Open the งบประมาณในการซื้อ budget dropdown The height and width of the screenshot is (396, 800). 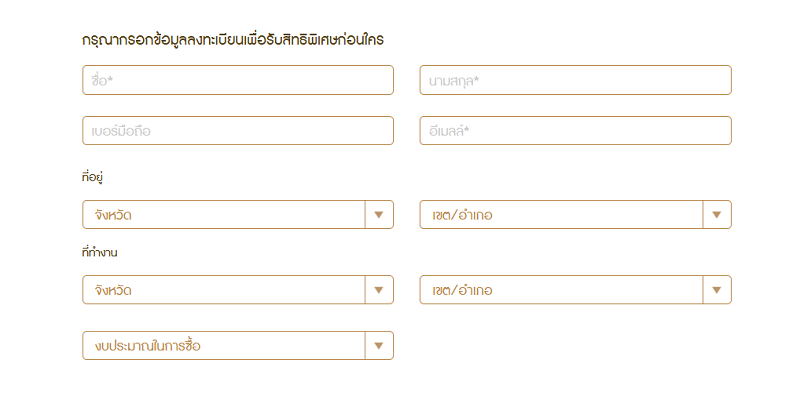(x=238, y=345)
